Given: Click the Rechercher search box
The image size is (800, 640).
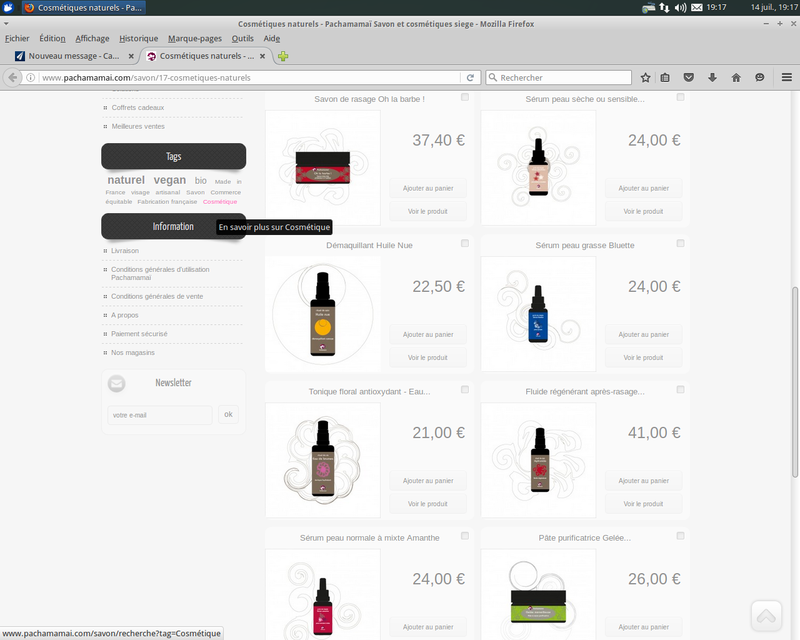Looking at the screenshot, I should (559, 78).
